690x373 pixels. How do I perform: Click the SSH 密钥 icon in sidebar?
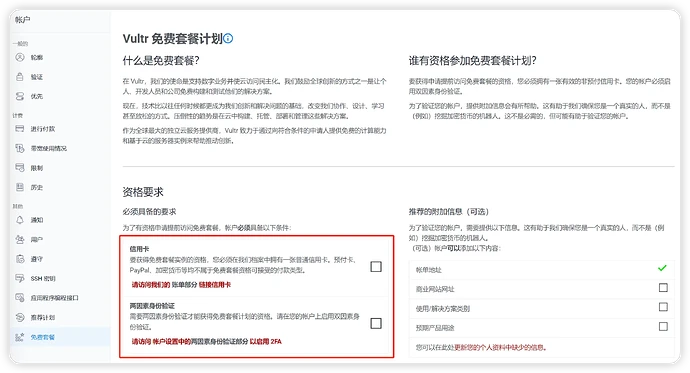[20, 278]
